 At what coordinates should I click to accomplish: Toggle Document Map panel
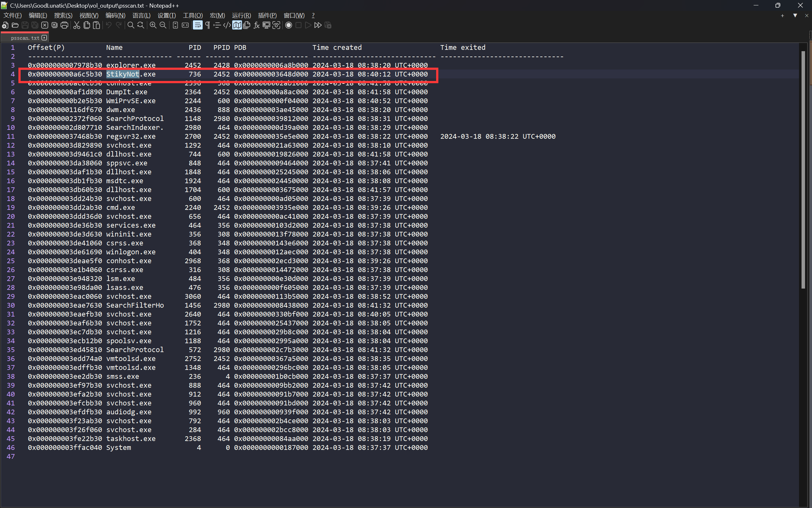tap(237, 25)
